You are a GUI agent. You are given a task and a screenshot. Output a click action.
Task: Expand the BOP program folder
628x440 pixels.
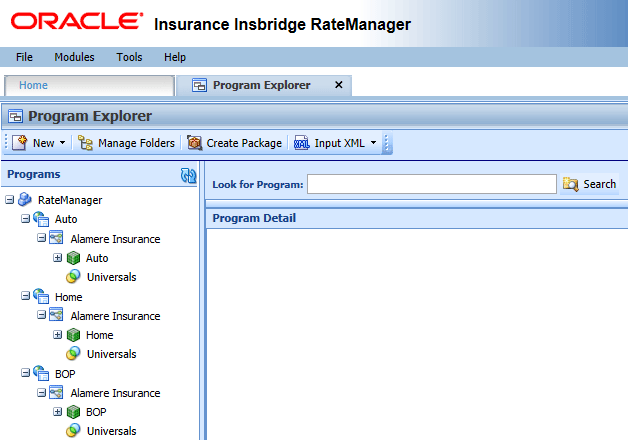58,411
